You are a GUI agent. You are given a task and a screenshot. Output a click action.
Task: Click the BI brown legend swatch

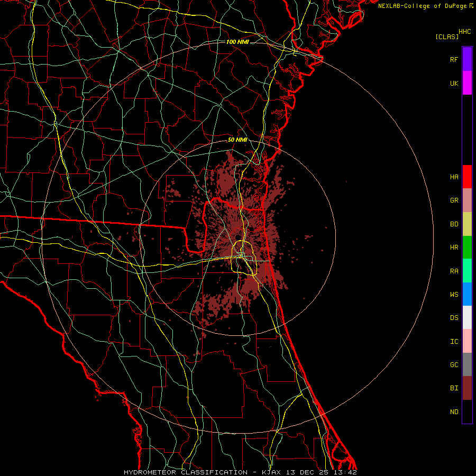[x=467, y=388]
